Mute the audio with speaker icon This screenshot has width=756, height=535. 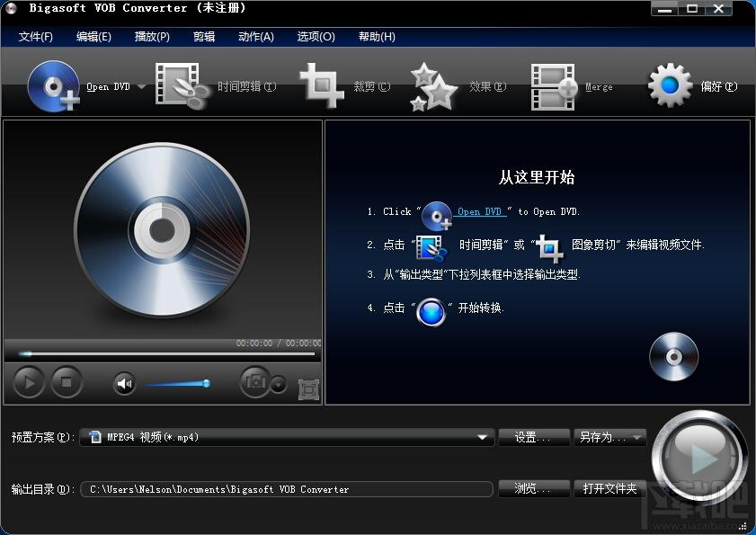(124, 384)
